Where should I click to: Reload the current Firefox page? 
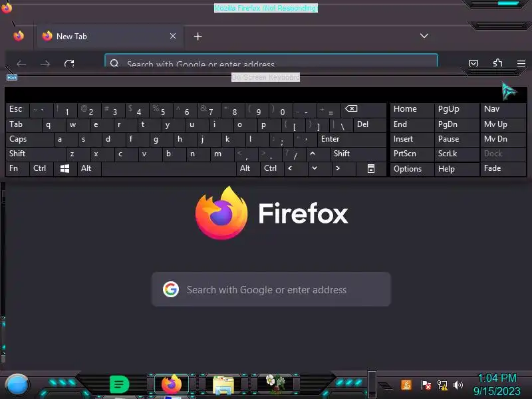[x=69, y=63]
